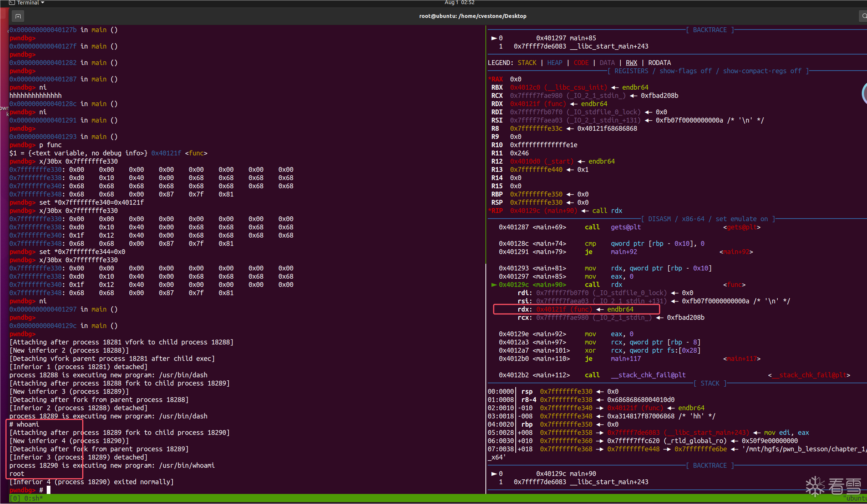Click the final pwndbg prompt cursor line
This screenshot has height=504, width=867.
(x=49, y=490)
